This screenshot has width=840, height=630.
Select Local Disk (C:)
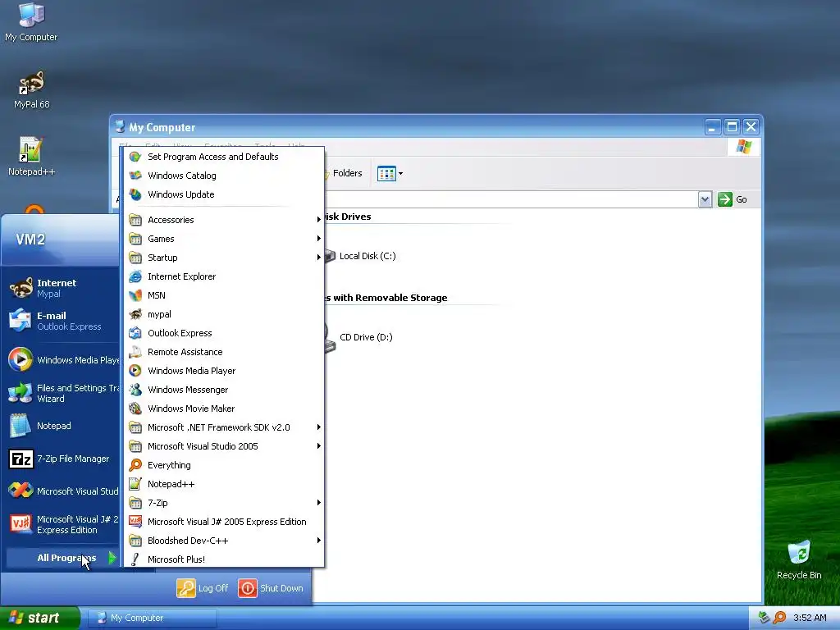click(x=360, y=256)
